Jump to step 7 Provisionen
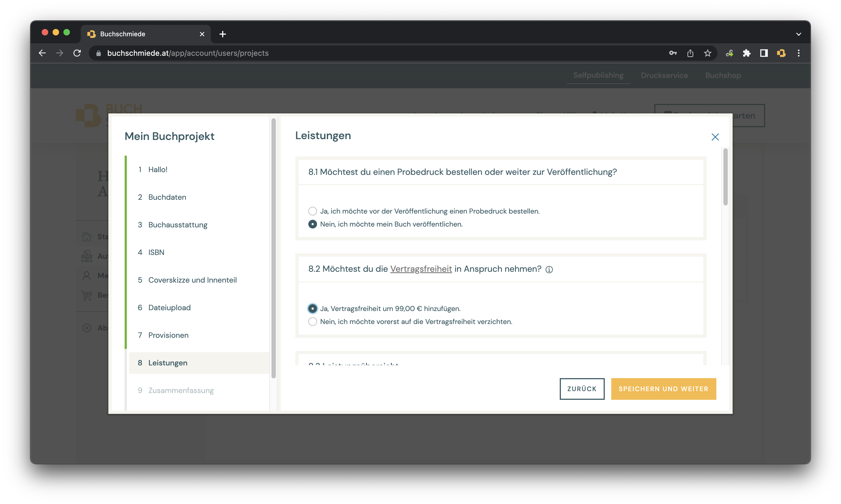The width and height of the screenshot is (841, 504). point(168,335)
